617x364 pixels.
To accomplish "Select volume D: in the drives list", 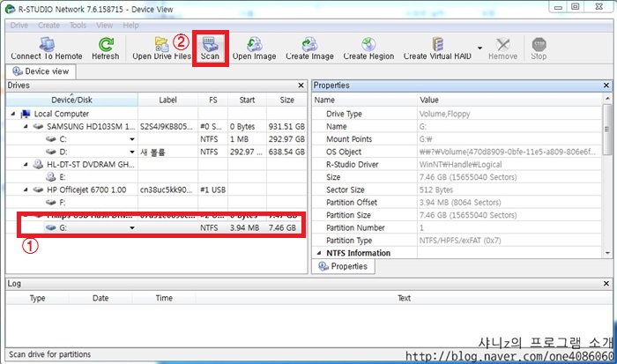I will [x=156, y=152].
